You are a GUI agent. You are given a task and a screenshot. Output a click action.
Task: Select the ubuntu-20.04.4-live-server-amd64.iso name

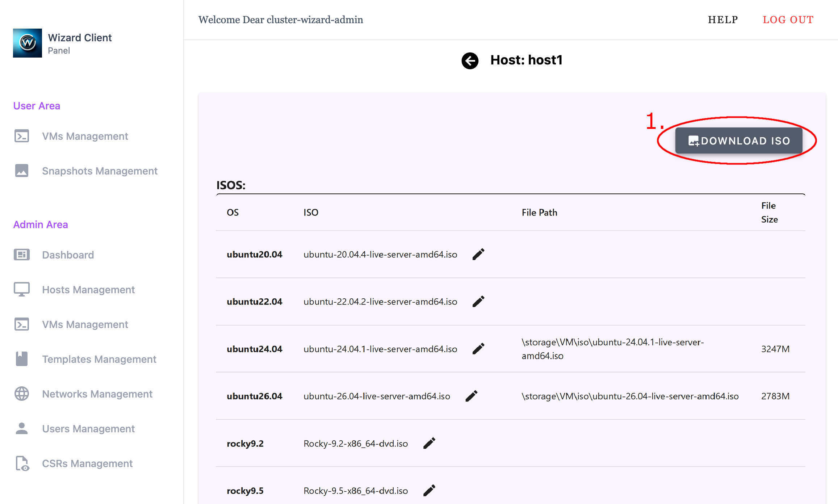[380, 255]
